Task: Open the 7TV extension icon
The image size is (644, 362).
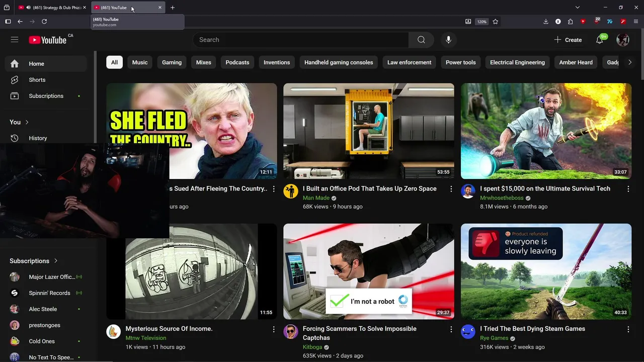Action: tap(610, 22)
